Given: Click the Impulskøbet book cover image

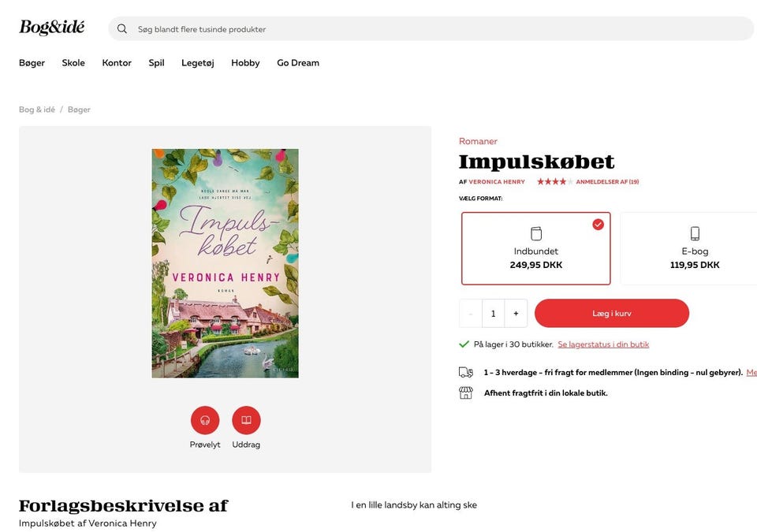Looking at the screenshot, I should 226,263.
